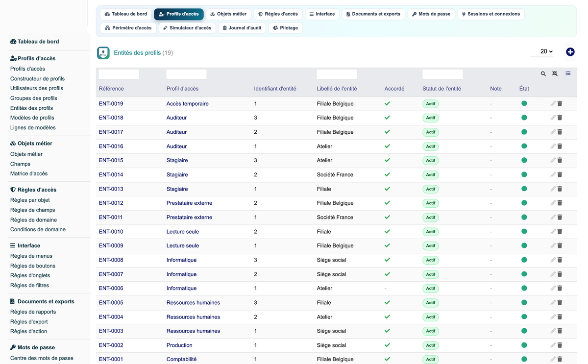Open Groupes des profils in the sidebar
The image size is (588, 364).
tap(34, 98)
